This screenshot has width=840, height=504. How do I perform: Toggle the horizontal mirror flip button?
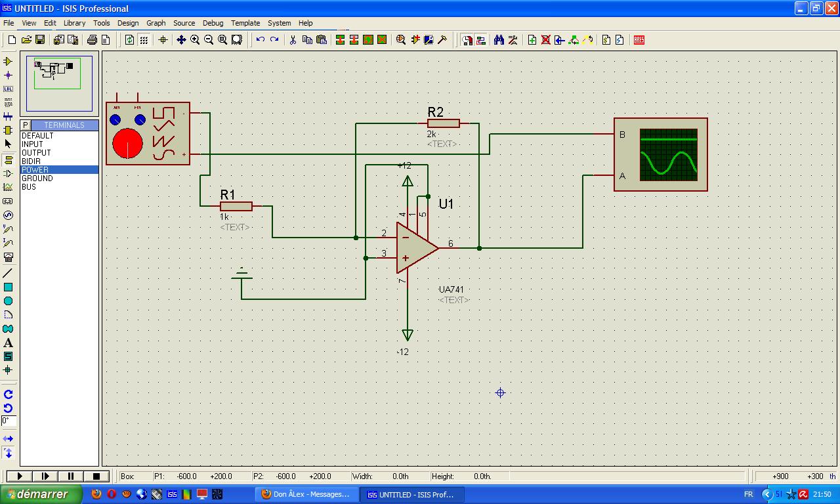click(8, 438)
